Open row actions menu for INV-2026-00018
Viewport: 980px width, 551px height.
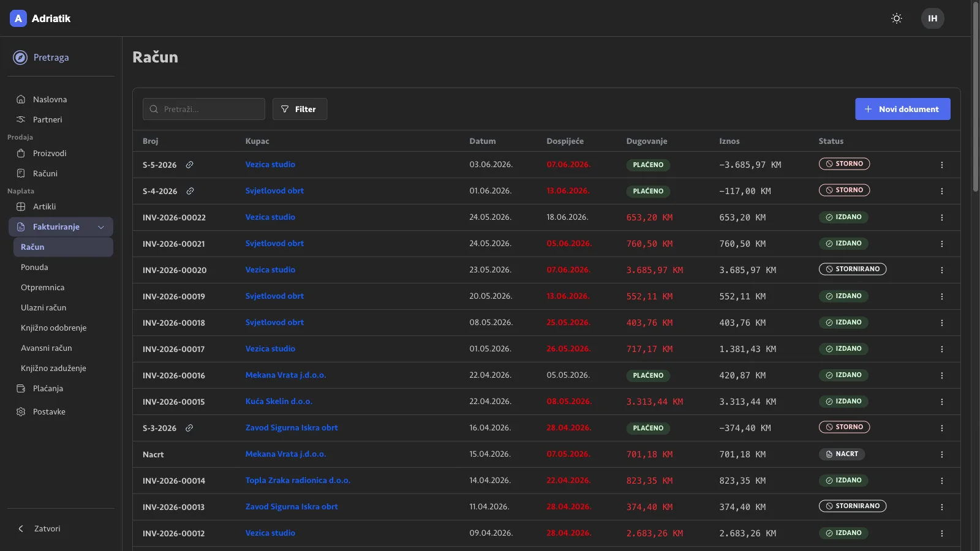[x=941, y=323]
